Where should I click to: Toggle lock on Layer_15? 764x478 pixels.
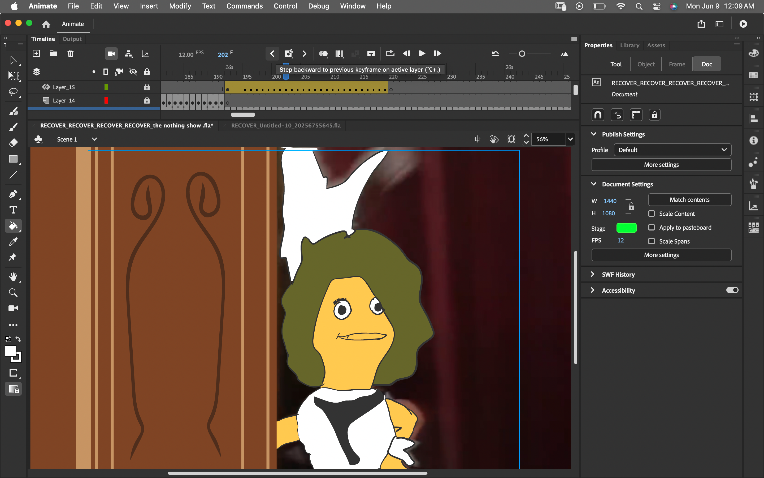[x=147, y=87]
